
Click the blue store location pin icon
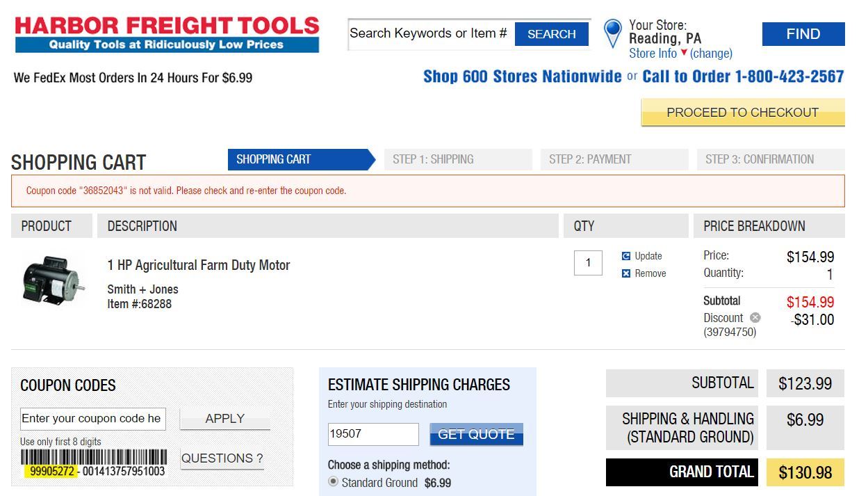(612, 32)
